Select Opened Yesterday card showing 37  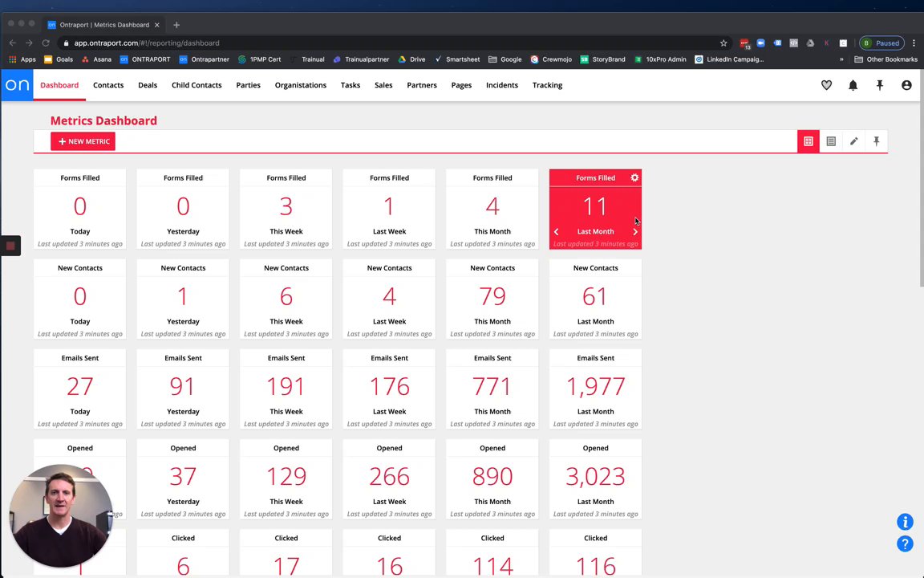183,479
